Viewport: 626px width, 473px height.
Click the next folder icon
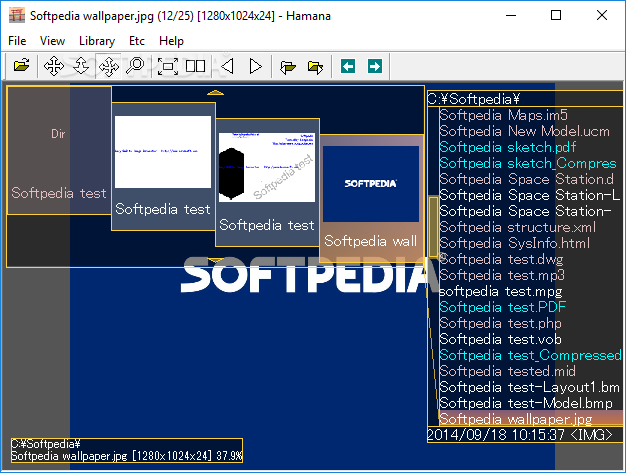coord(315,66)
